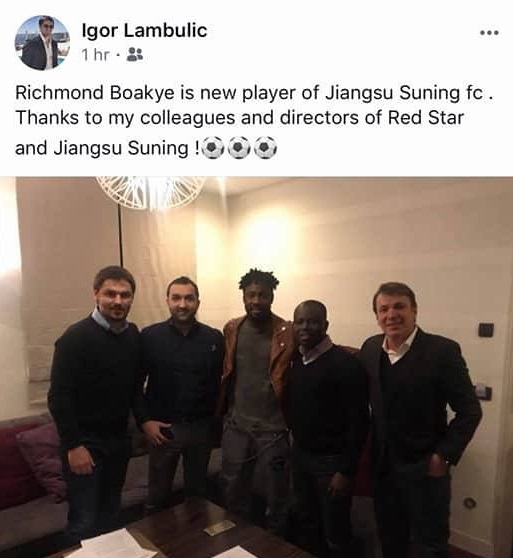Click the last soccer ball emoji
The image size is (513, 558).
[x=265, y=147]
